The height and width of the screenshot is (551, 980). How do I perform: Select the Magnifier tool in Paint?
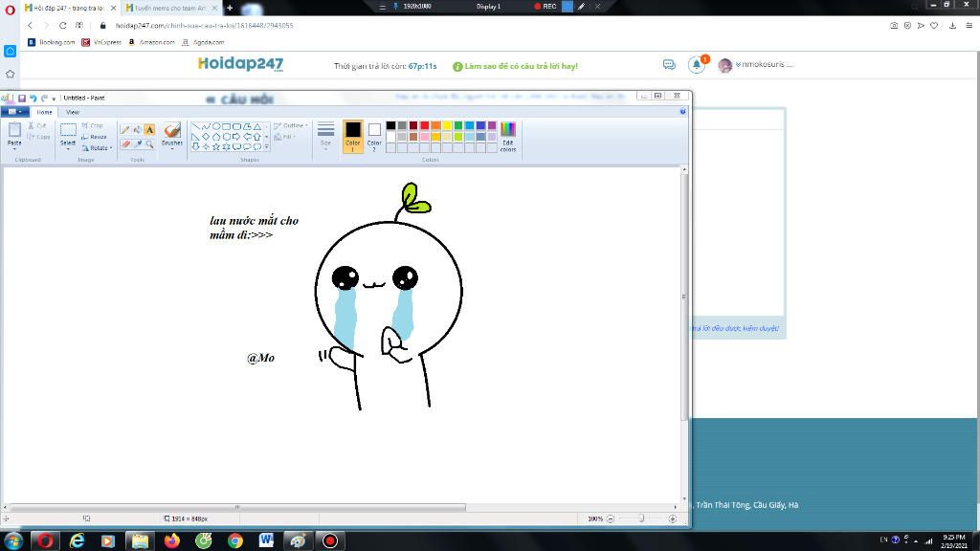pyautogui.click(x=149, y=143)
